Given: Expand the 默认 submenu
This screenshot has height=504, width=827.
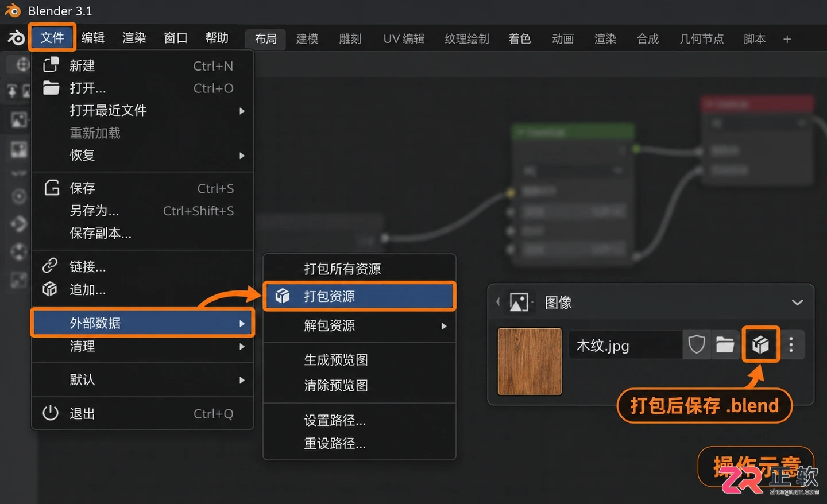Looking at the screenshot, I should click(x=142, y=379).
